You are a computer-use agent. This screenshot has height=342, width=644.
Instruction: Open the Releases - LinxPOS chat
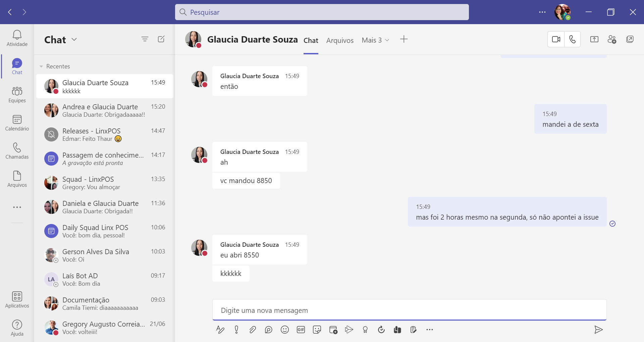click(x=105, y=134)
